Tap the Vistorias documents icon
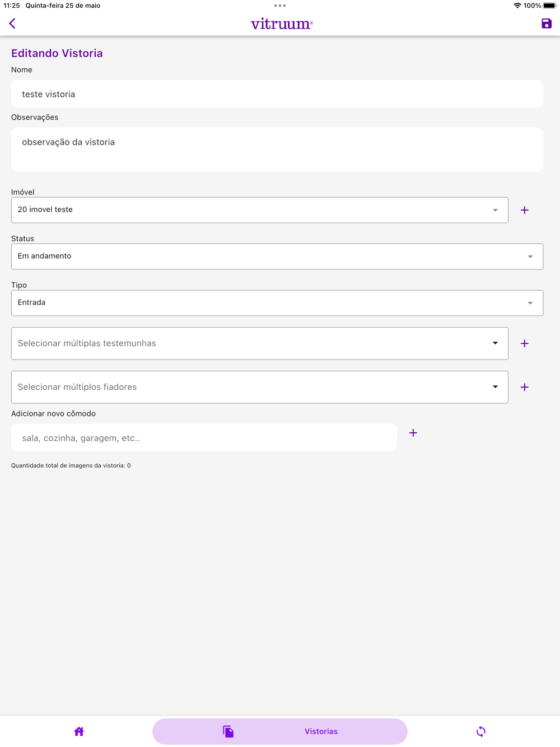The height and width of the screenshot is (747, 560). (228, 731)
